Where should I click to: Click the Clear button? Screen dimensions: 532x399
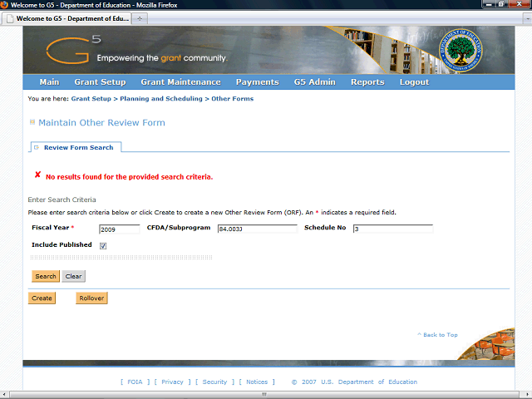(x=74, y=276)
